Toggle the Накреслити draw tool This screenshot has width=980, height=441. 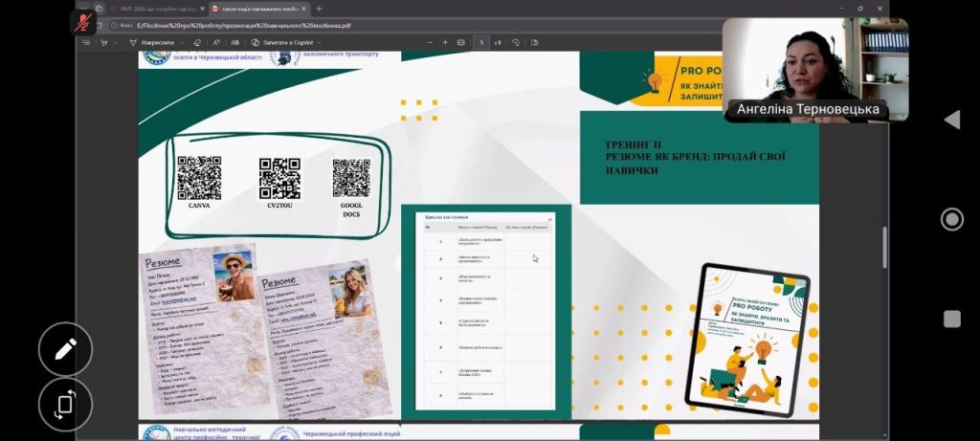(152, 43)
